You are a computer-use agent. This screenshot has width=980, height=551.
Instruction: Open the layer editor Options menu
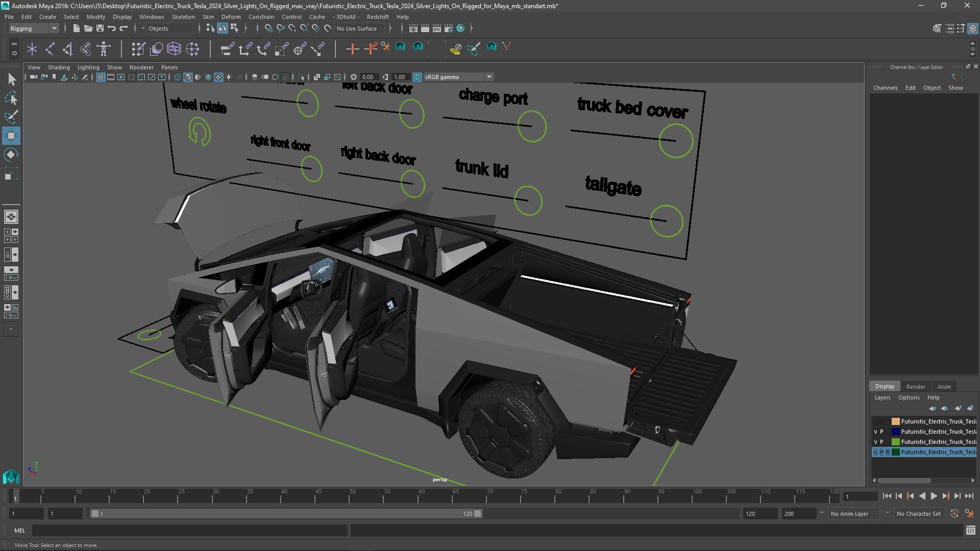pos(909,397)
